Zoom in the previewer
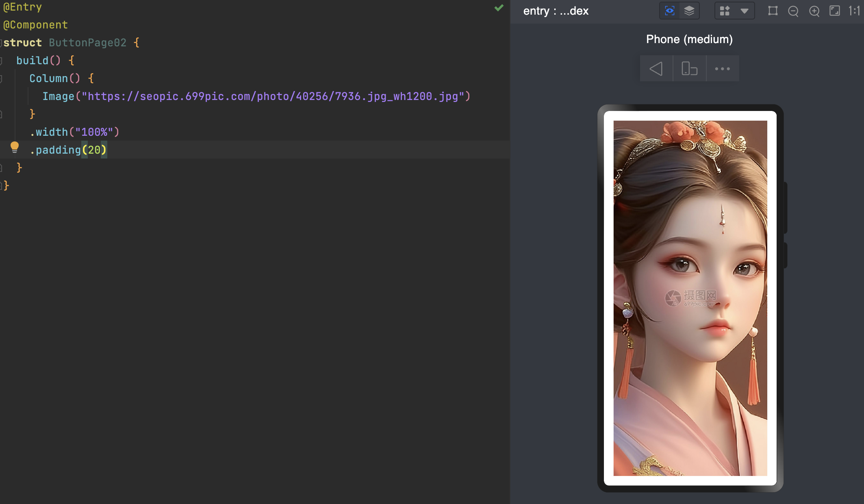Viewport: 864px width, 504px height. click(814, 11)
